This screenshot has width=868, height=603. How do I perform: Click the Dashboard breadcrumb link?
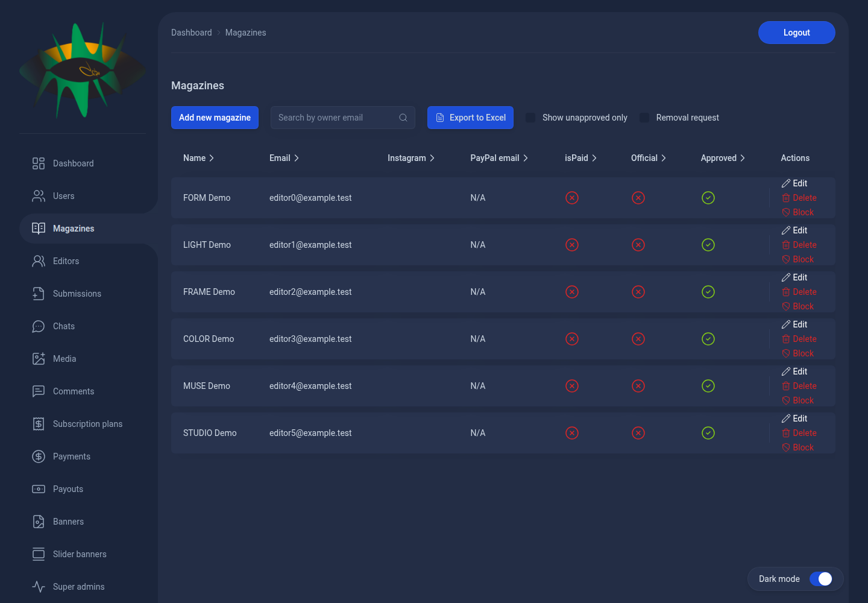(192, 33)
